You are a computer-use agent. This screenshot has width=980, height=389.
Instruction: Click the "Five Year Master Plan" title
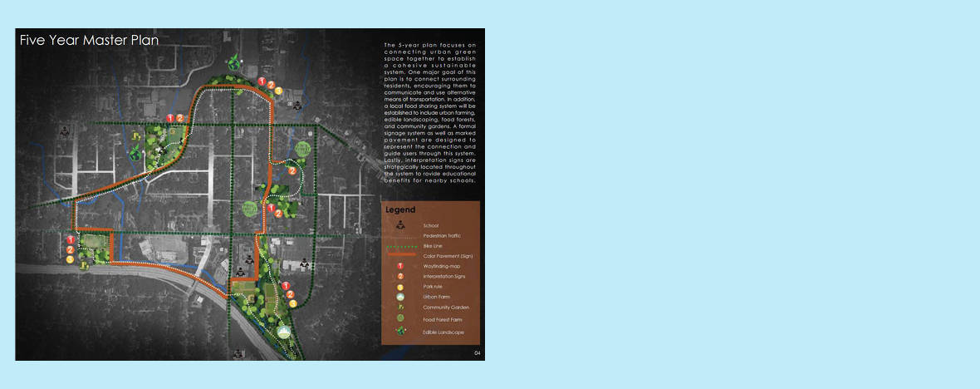[89, 40]
